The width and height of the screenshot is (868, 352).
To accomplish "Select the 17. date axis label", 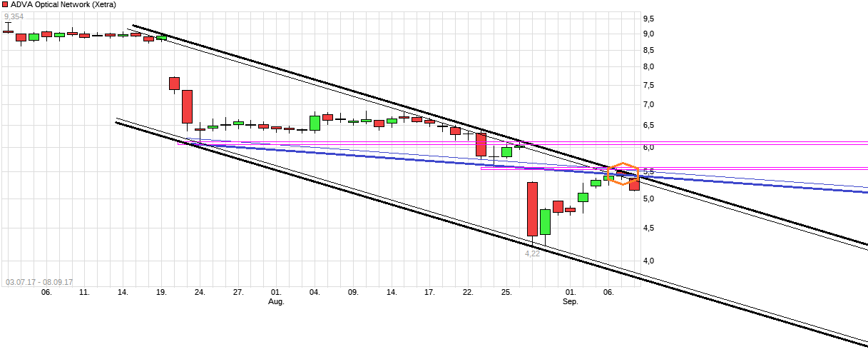I will [x=429, y=292].
